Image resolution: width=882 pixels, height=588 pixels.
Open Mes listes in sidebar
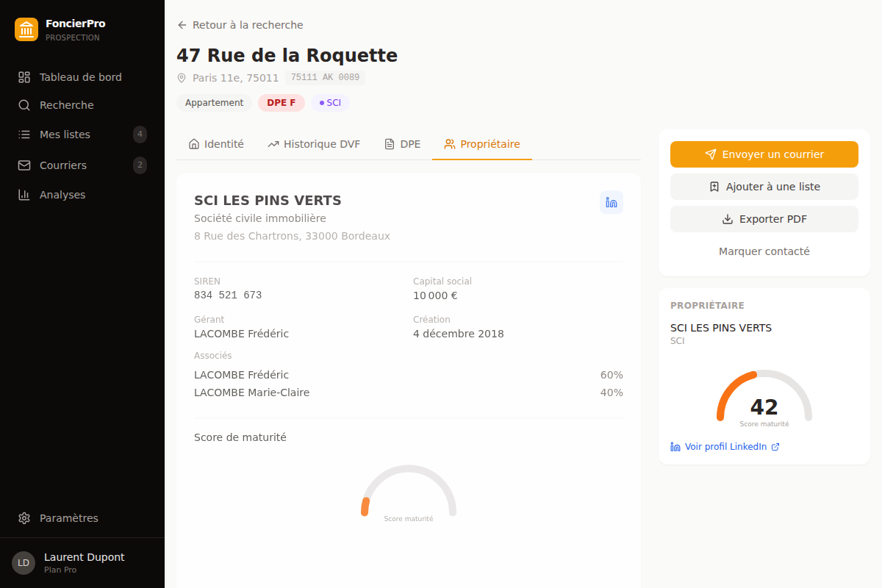[82, 135]
